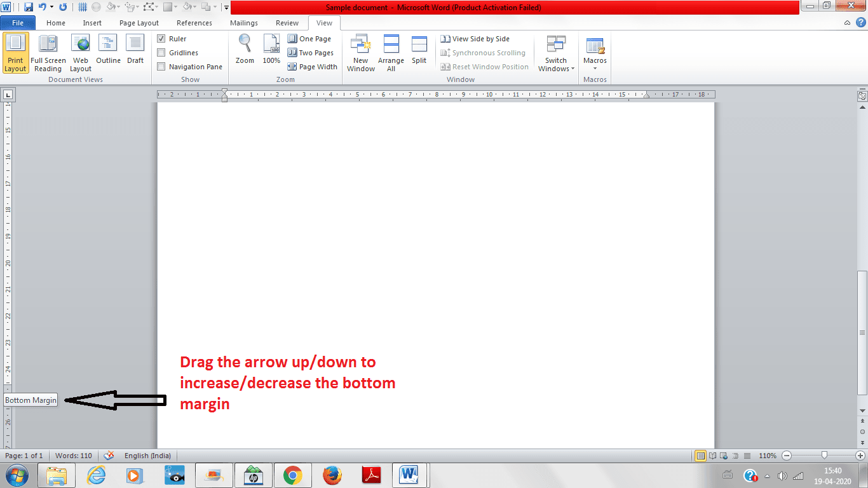Open the Customize Quick Access Toolbar dropdown
868x488 pixels.
tap(226, 7)
